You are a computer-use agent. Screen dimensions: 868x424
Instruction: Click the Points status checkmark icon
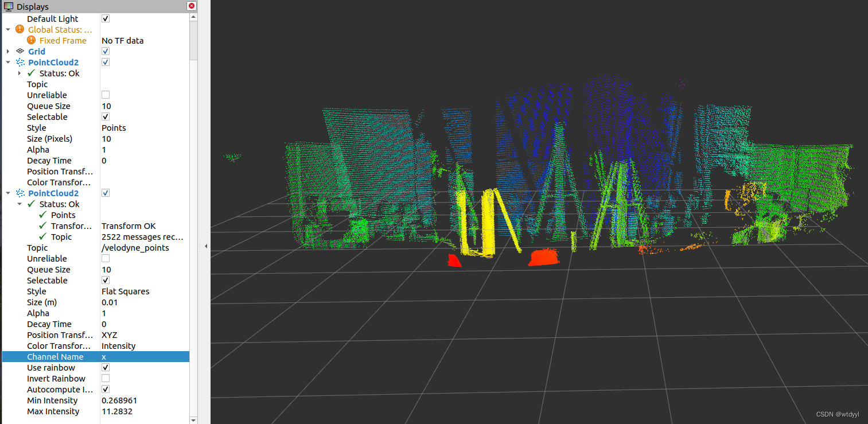click(x=43, y=215)
